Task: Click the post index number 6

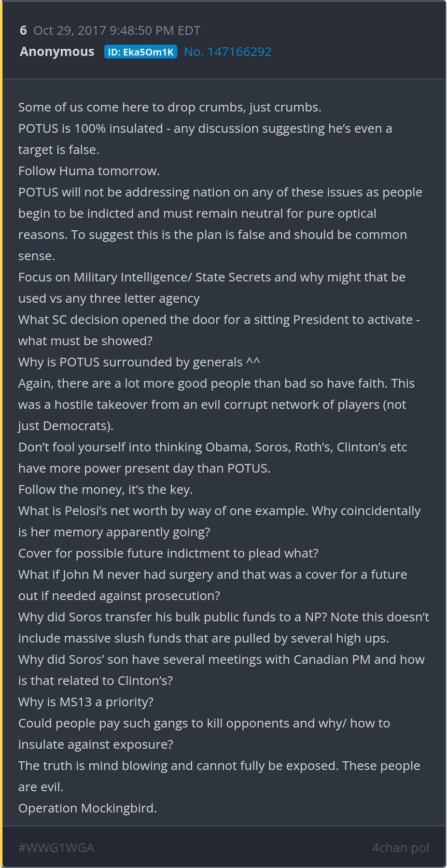Action: coord(23,30)
